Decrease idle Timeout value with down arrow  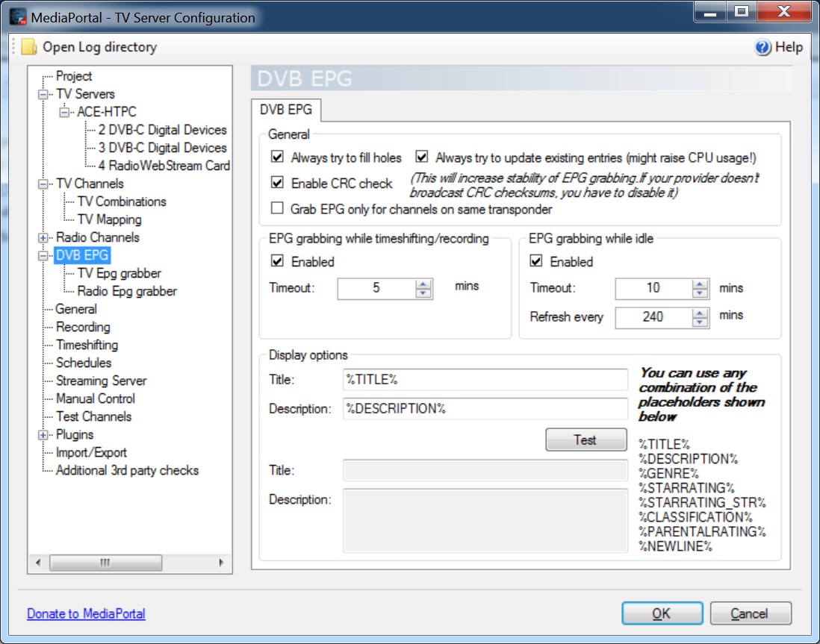pyautogui.click(x=700, y=293)
